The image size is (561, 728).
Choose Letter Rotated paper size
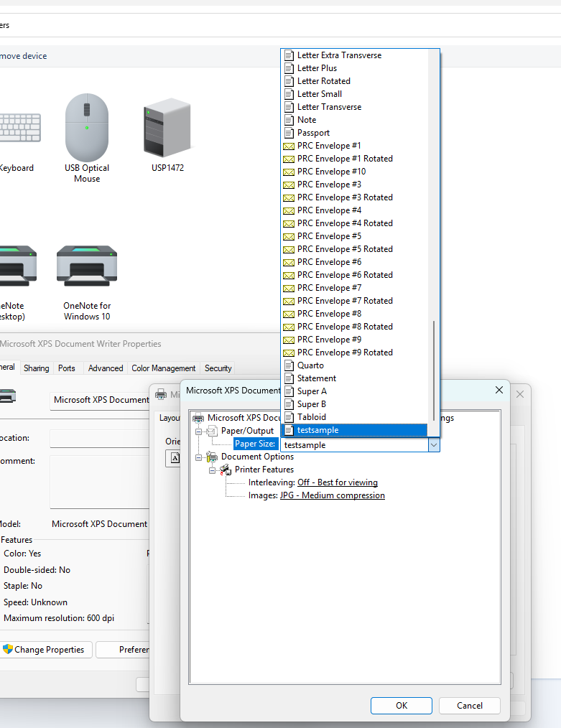point(354,81)
